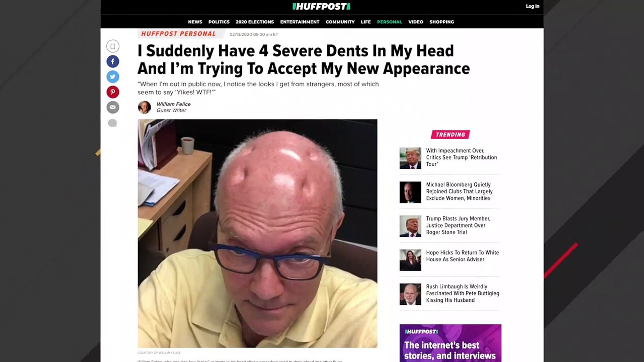Click the HuffPost Personal category label
The width and height of the screenshot is (644, 362).
click(178, 34)
